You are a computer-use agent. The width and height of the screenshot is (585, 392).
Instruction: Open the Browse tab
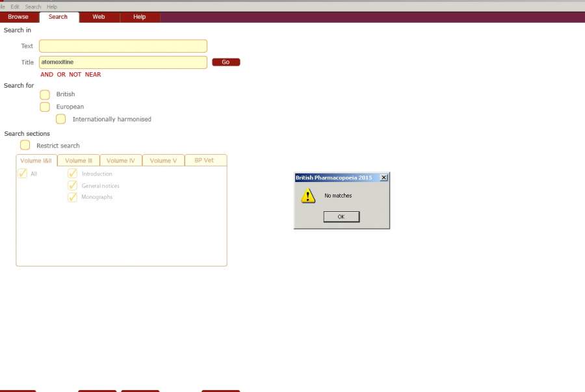point(18,17)
